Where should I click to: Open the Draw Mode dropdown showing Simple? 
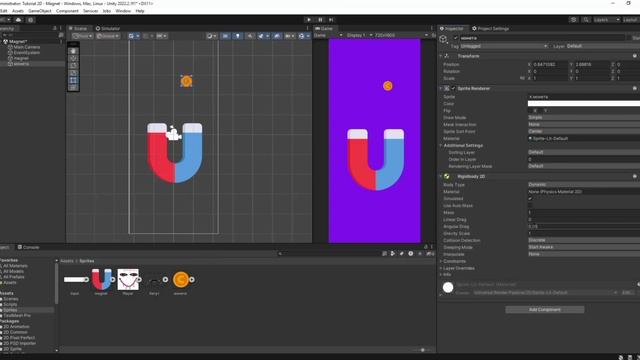(x=584, y=118)
